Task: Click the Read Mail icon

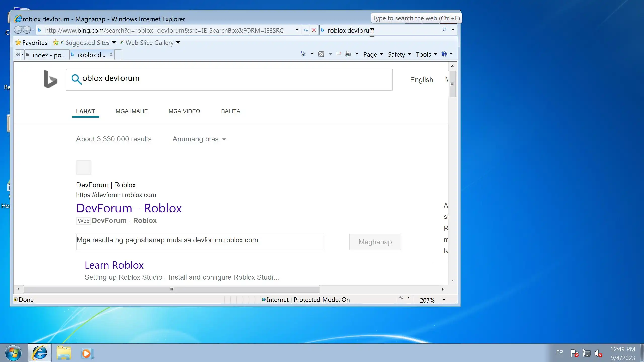Action: [x=339, y=54]
